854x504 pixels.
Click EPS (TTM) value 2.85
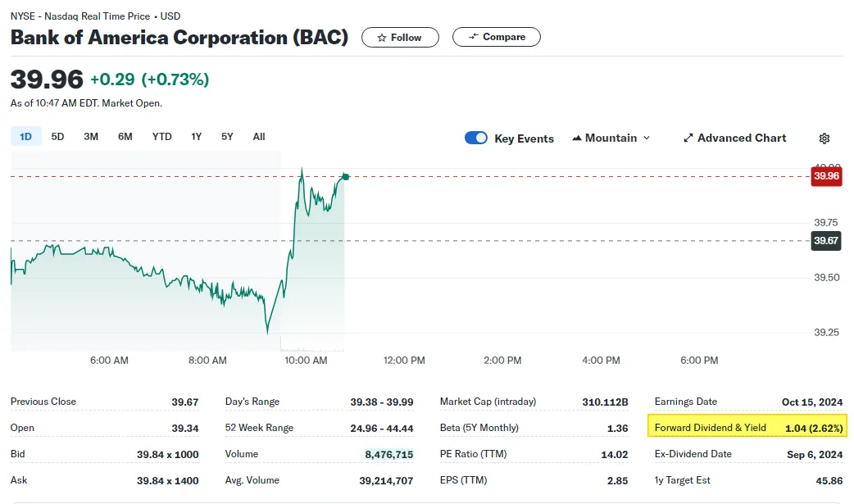pyautogui.click(x=618, y=480)
